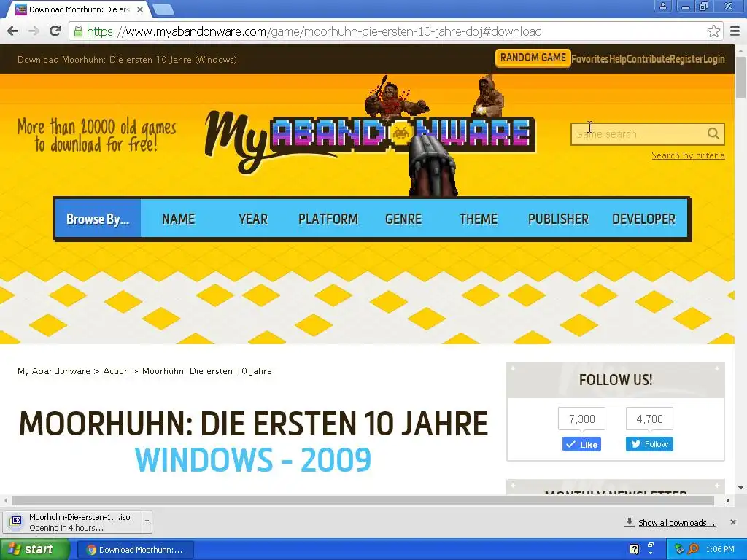Open download item options arrow

point(147,521)
